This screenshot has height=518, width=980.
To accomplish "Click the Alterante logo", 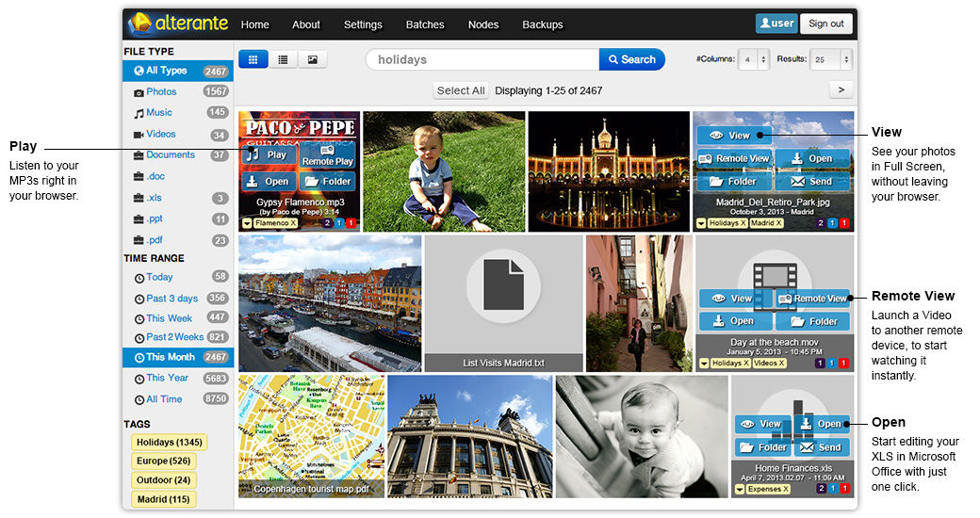I will (179, 24).
